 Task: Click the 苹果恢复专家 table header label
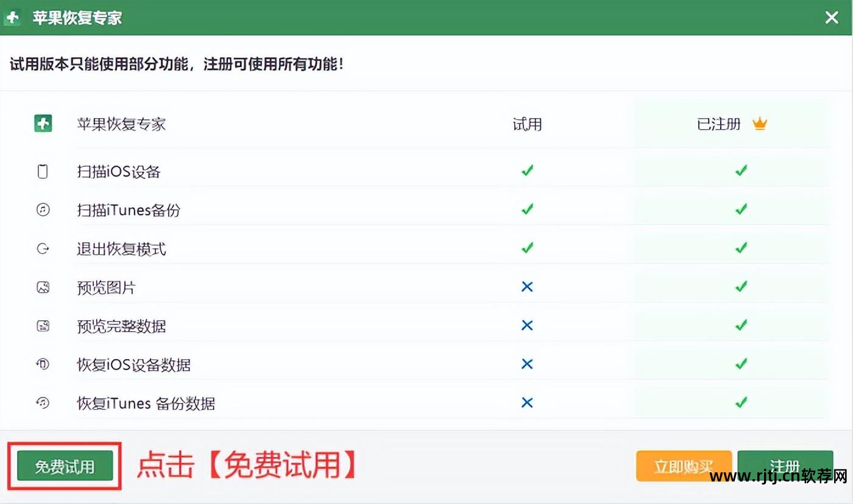click(121, 124)
